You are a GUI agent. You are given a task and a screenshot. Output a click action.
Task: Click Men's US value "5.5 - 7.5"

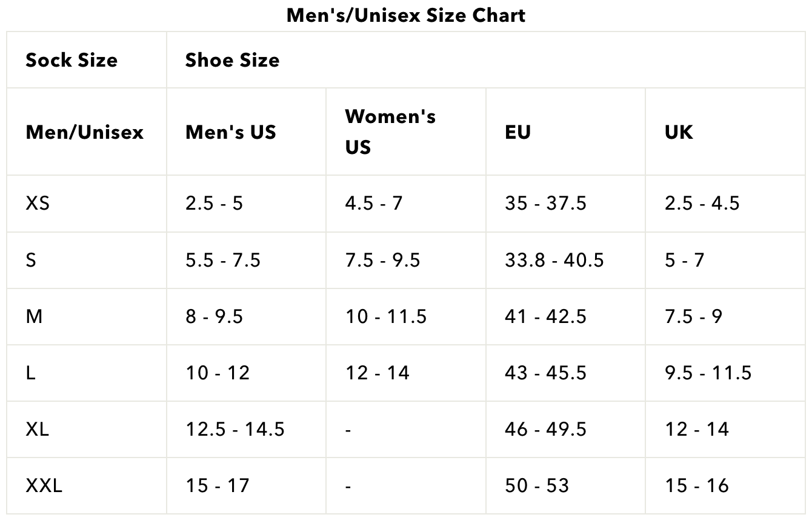(222, 260)
